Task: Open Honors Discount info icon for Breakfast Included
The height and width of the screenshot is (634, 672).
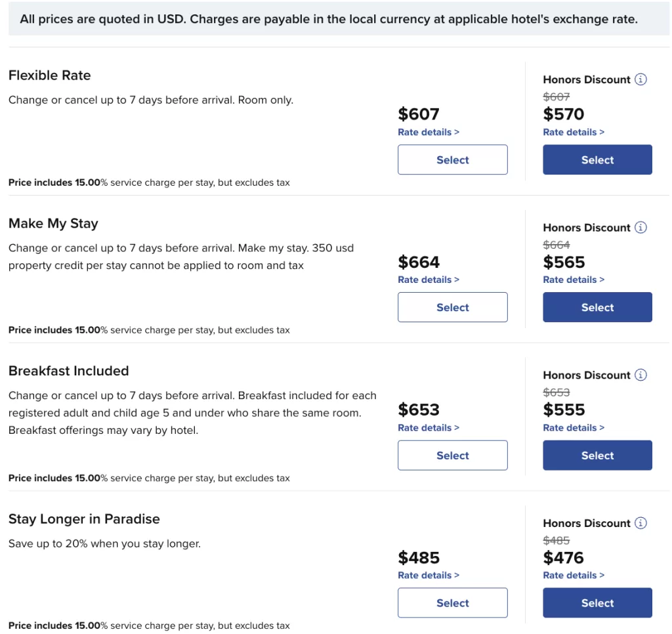Action: tap(640, 375)
